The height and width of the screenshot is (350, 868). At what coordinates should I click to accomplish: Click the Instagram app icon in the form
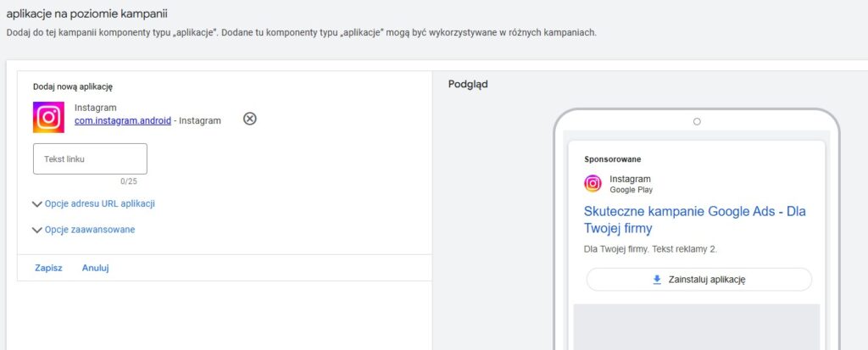(48, 117)
